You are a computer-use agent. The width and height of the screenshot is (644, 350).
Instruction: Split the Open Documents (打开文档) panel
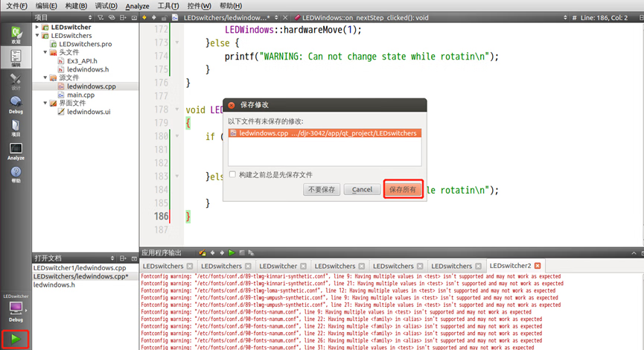[x=123, y=258]
